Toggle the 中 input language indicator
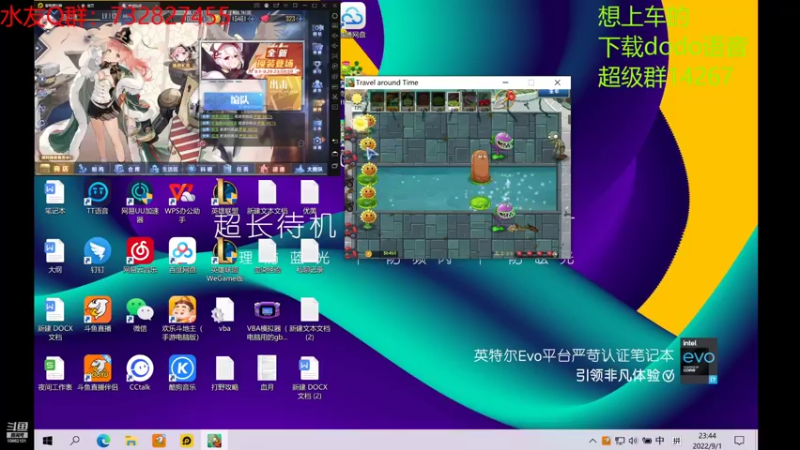The width and height of the screenshot is (800, 450). click(x=660, y=440)
